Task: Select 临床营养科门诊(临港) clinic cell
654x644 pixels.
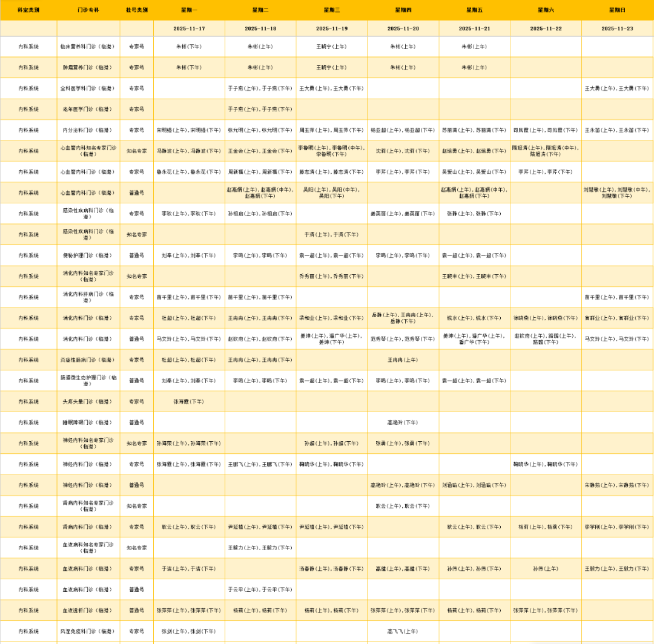Action: pos(88,47)
